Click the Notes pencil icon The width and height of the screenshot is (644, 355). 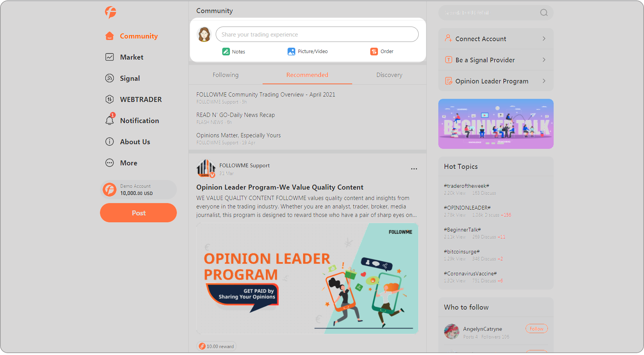[226, 52]
